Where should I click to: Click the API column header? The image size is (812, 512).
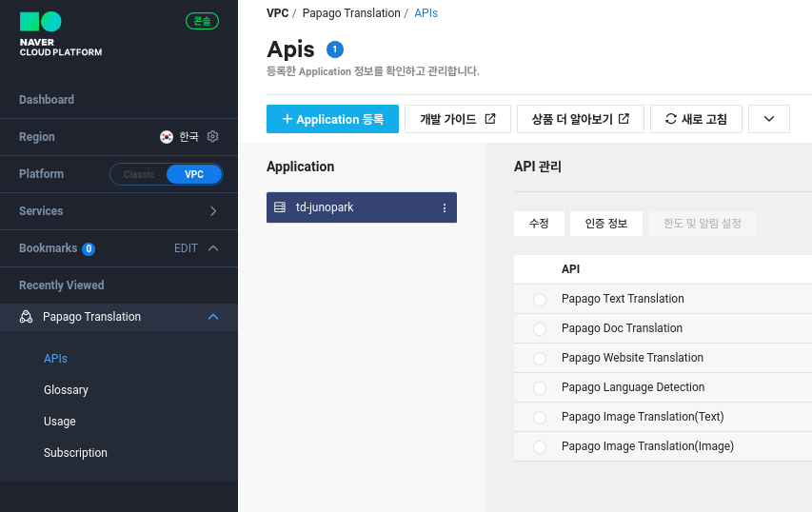coord(570,269)
